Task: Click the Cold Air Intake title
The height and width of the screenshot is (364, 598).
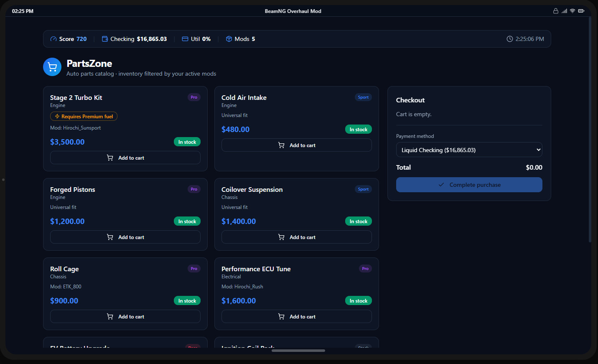Action: (x=244, y=97)
